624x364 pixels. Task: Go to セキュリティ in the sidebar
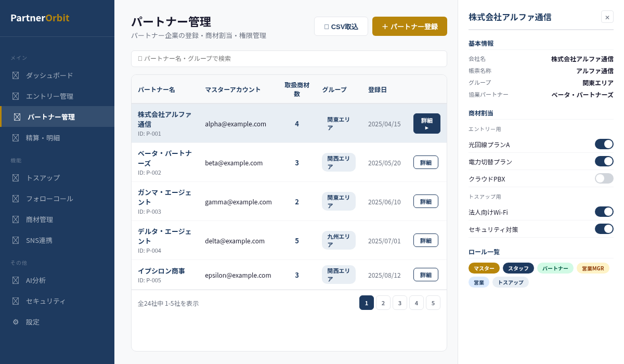(x=46, y=301)
